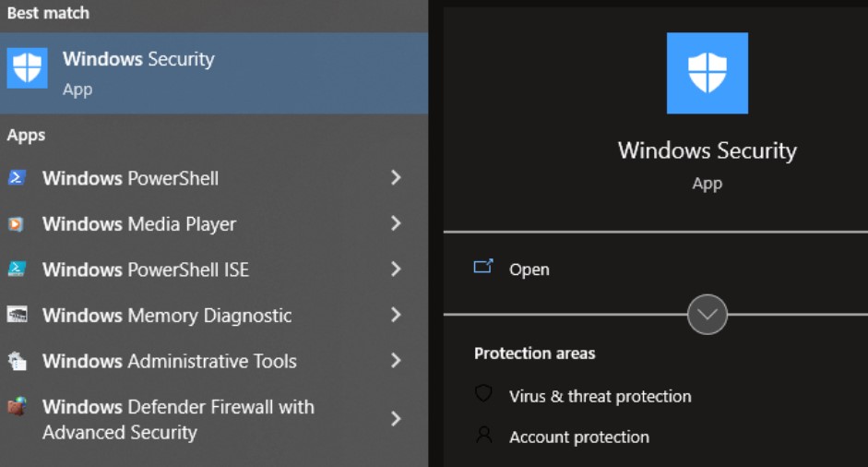Screen dimensions: 868x467
Task: Click the Protection areas heading
Action: pos(535,353)
